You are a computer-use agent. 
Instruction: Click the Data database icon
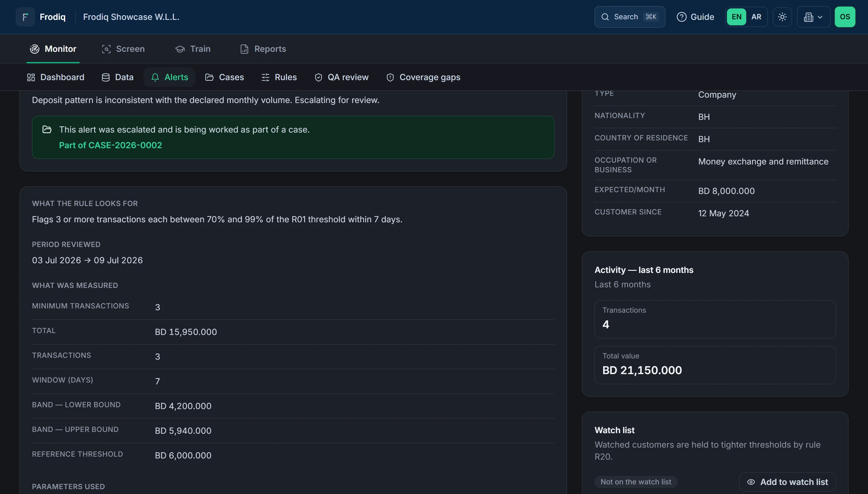click(105, 78)
